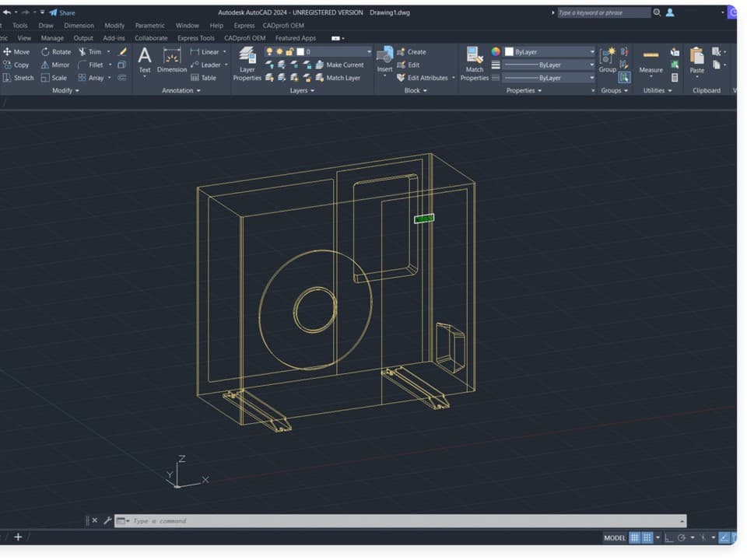
Task: Use the Fillet tool
Action: point(93,65)
